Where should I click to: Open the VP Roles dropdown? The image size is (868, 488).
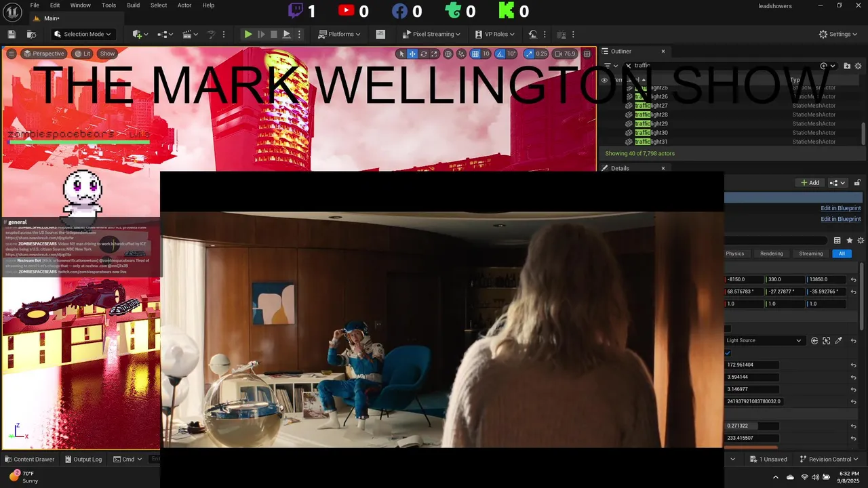(x=494, y=34)
